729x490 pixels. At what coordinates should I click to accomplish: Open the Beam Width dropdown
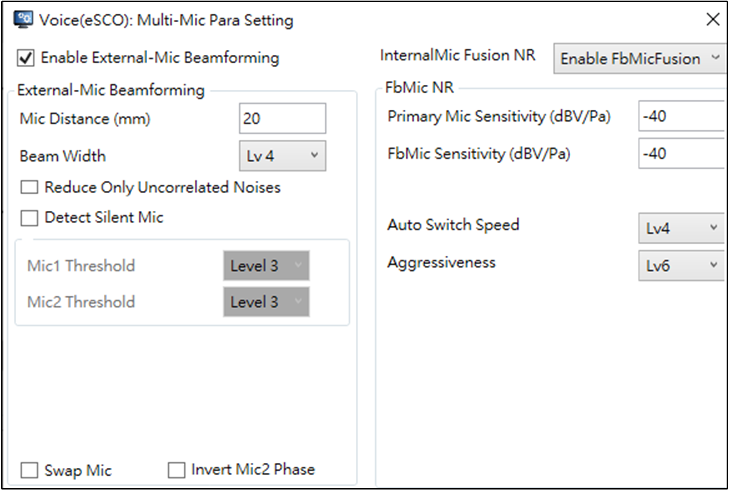point(282,156)
